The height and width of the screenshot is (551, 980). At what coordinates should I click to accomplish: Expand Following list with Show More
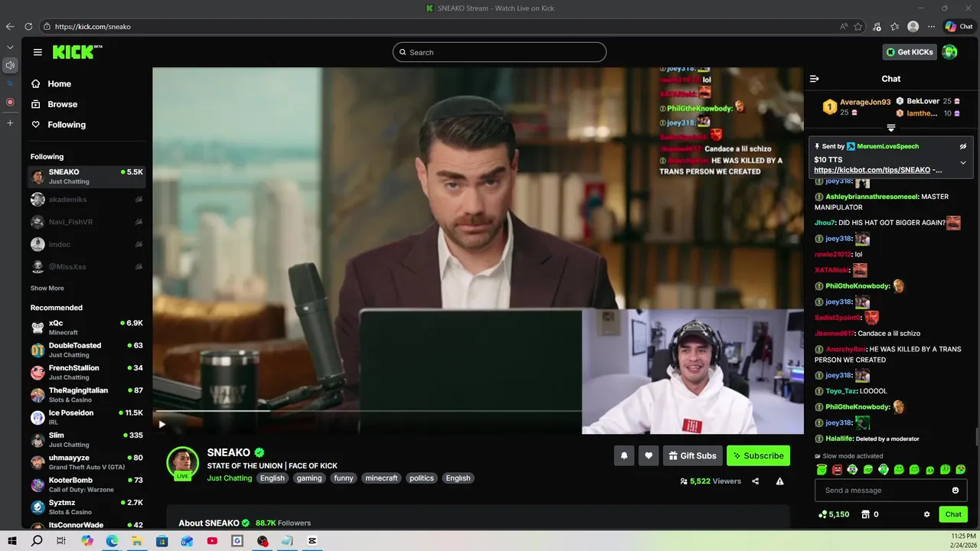pyautogui.click(x=47, y=289)
